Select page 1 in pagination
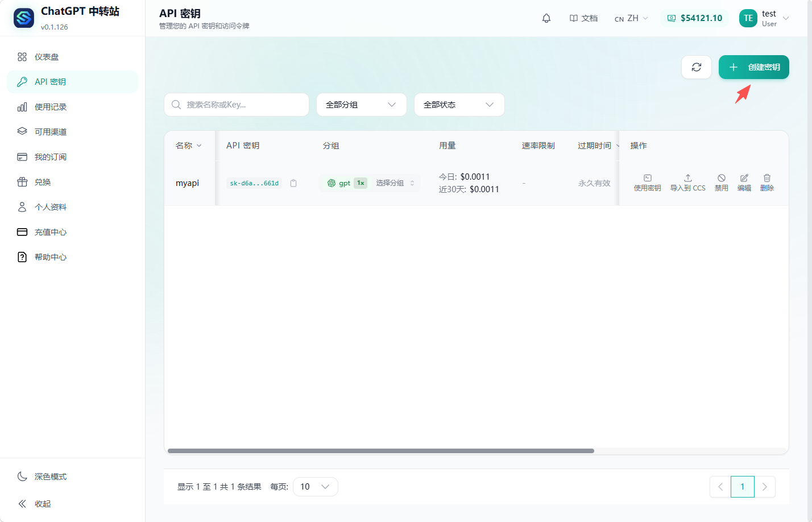This screenshot has height=522, width=812. point(743,487)
